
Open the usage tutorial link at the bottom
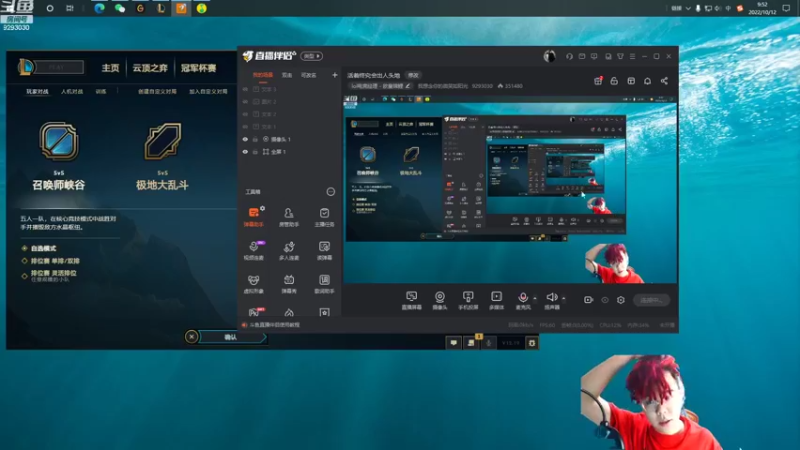tap(274, 324)
